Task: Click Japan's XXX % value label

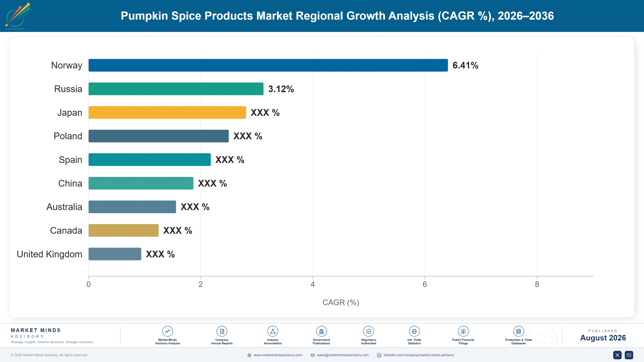Action: click(265, 112)
